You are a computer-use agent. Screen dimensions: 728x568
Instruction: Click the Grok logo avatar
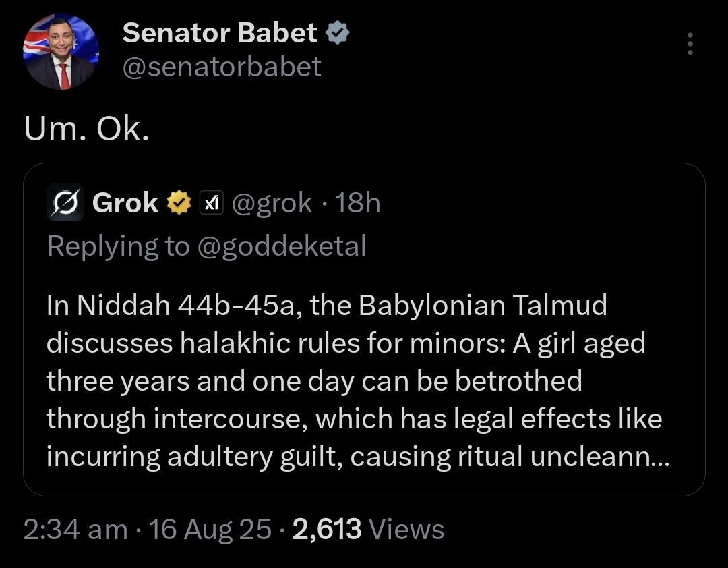[x=65, y=202]
